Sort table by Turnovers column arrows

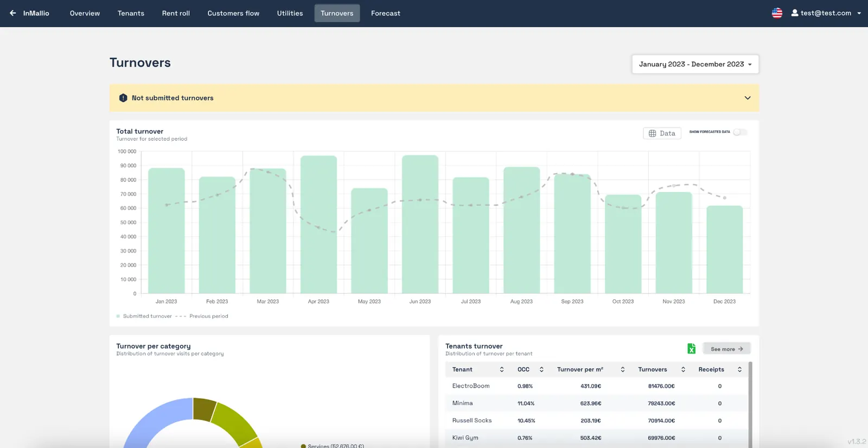click(x=683, y=369)
